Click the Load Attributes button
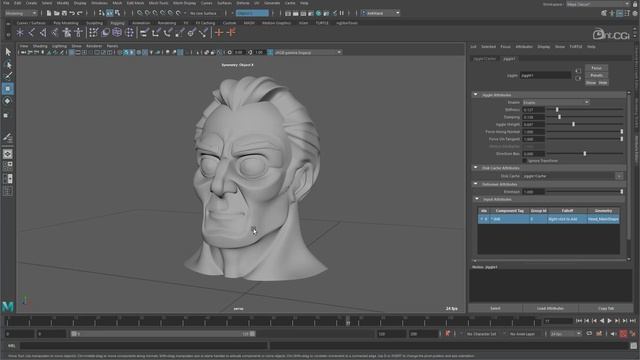This screenshot has width=640, height=360. (550, 309)
